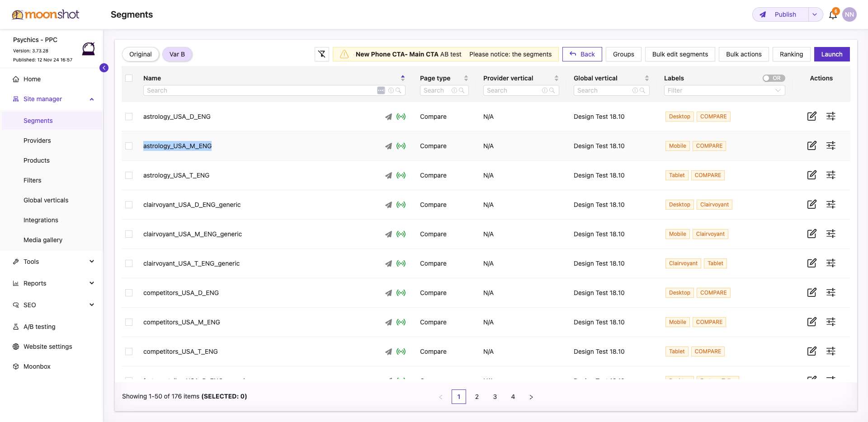This screenshot has width=868, height=422.
Task: Go to page 3
Action: [495, 397]
